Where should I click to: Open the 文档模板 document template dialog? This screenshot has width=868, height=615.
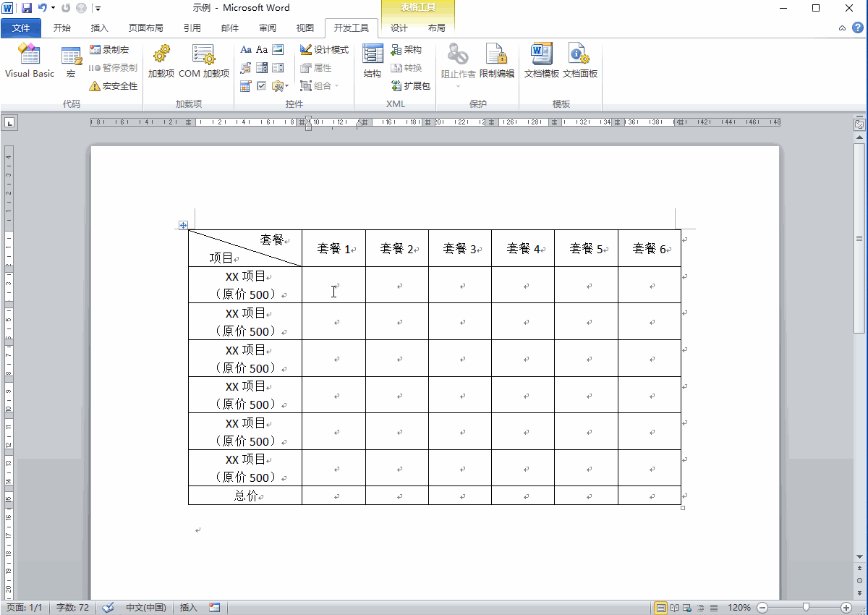541,61
